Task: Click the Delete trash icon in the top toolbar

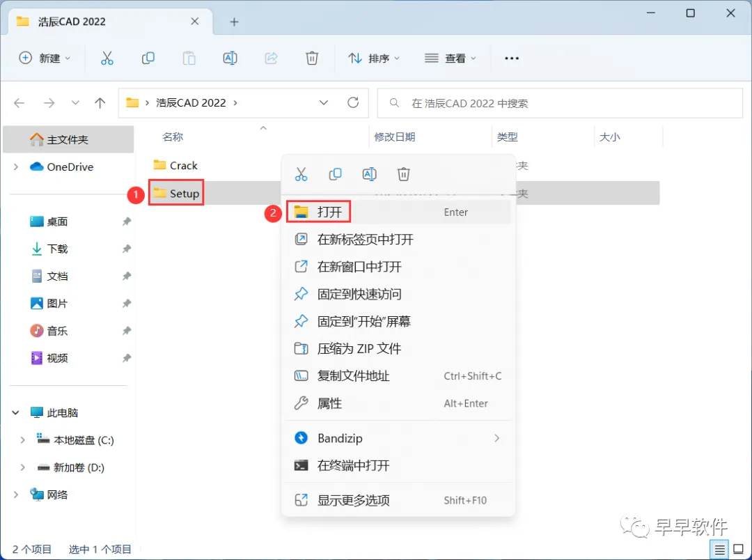Action: click(x=312, y=58)
